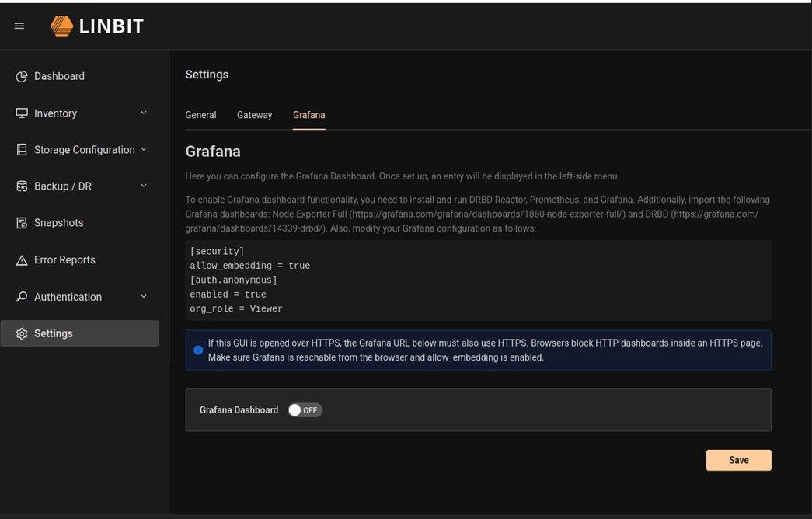Click the blue info icon in HTTPS notice
The width and height of the screenshot is (812, 519).
point(198,350)
